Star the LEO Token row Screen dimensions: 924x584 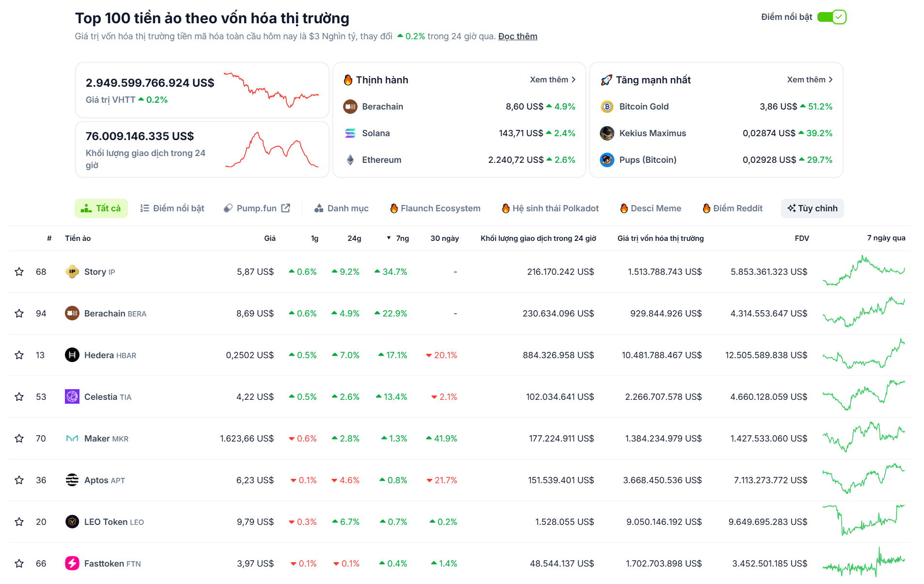click(x=19, y=522)
